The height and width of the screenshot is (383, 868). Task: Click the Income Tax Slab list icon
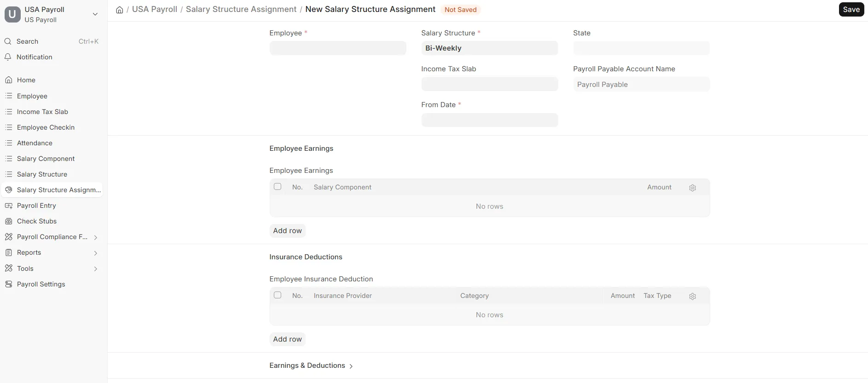(8, 112)
